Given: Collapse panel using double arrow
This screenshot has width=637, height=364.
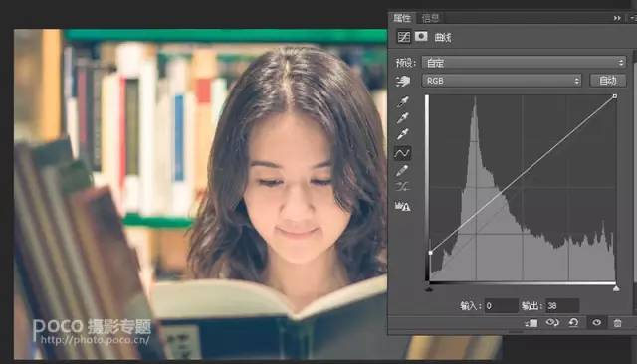Looking at the screenshot, I should point(617,18).
